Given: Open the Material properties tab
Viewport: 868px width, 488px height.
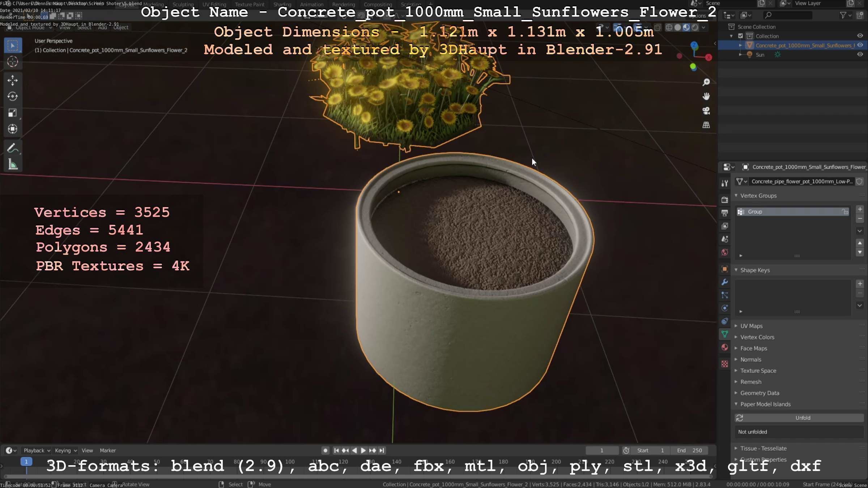Looking at the screenshot, I should [x=724, y=347].
